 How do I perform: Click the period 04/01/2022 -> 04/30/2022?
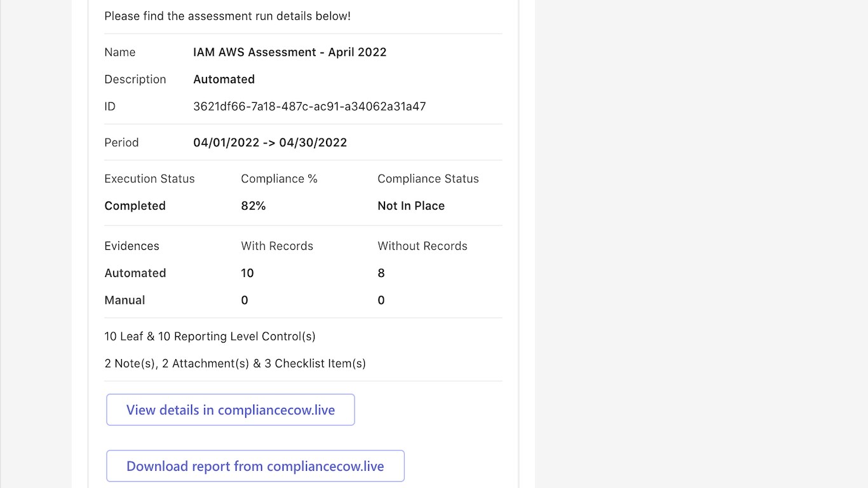[x=270, y=142]
